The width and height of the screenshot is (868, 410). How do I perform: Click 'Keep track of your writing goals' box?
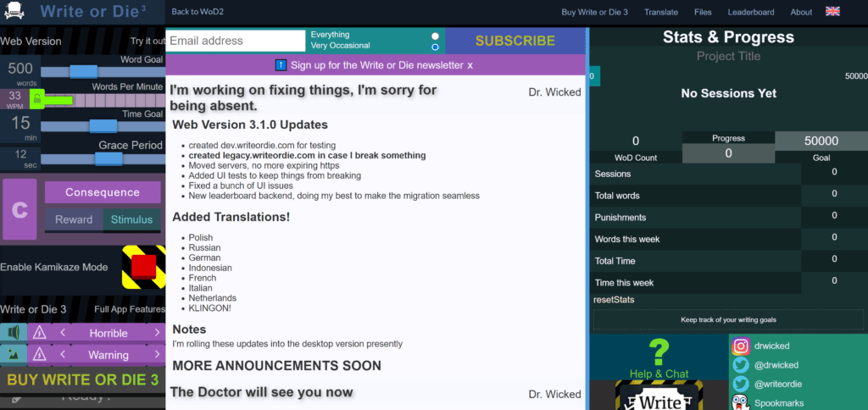(728, 320)
